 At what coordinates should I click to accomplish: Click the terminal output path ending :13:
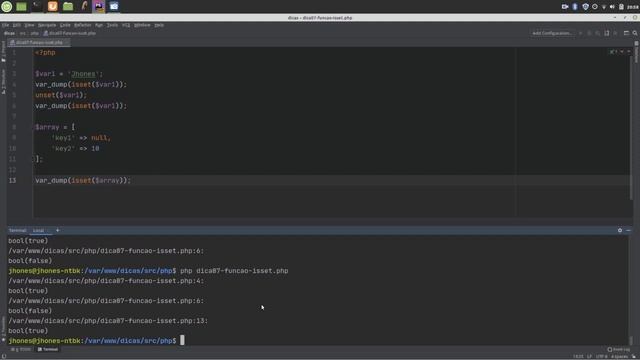pyautogui.click(x=108, y=321)
